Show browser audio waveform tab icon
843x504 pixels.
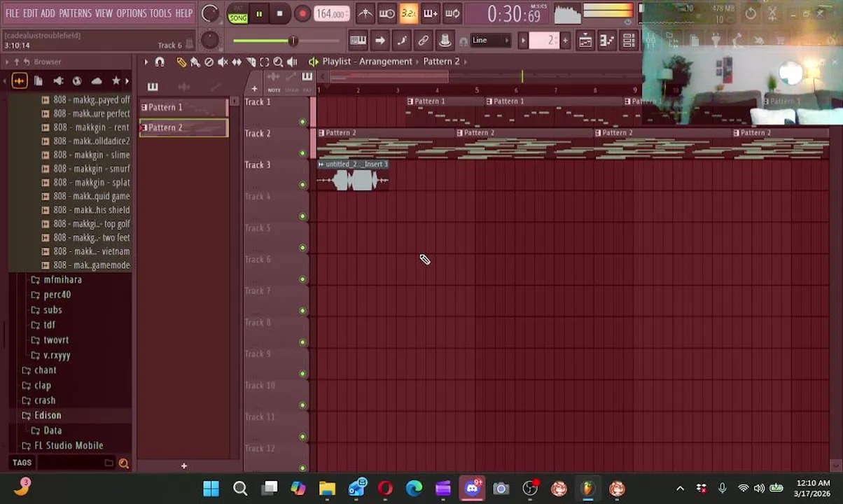click(x=19, y=81)
